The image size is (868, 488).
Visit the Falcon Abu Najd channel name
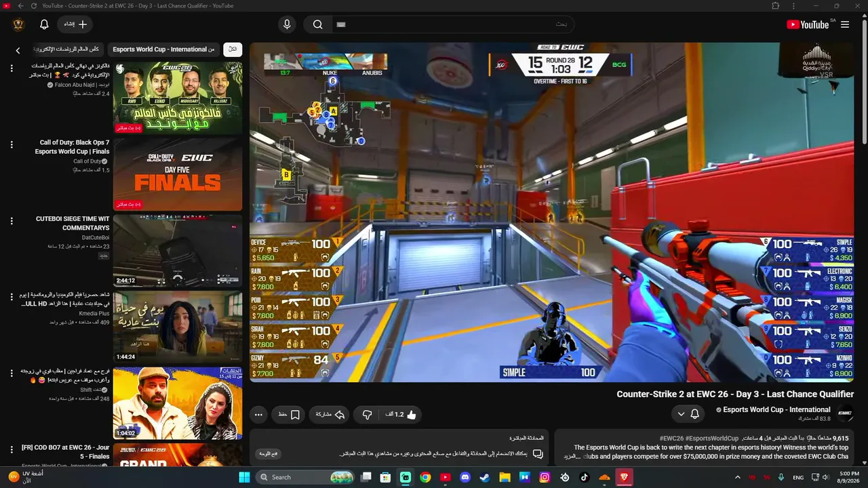click(x=82, y=85)
